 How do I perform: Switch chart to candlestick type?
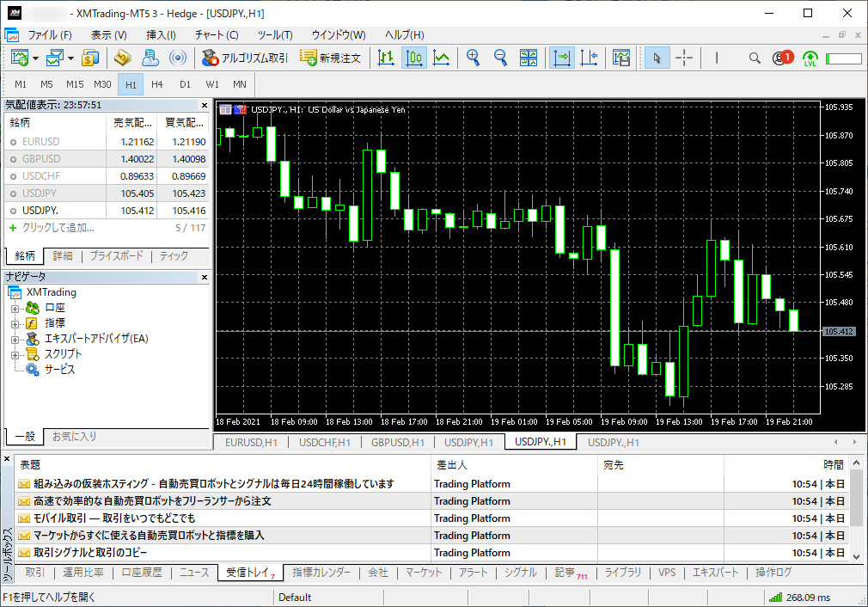click(x=414, y=58)
